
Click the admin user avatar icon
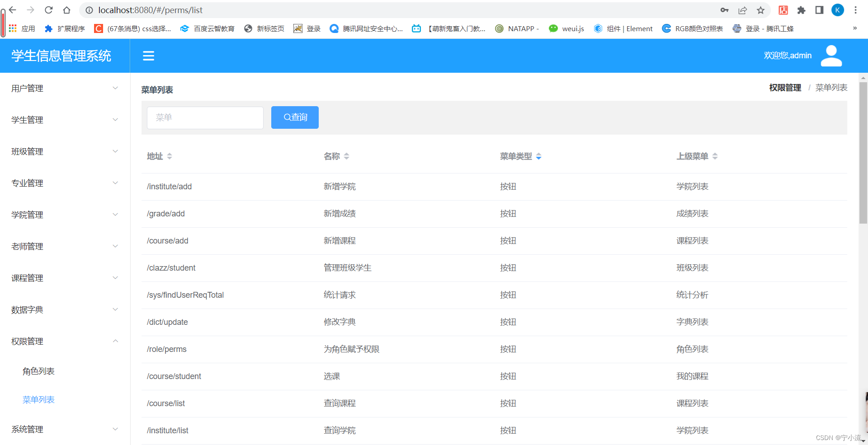831,56
